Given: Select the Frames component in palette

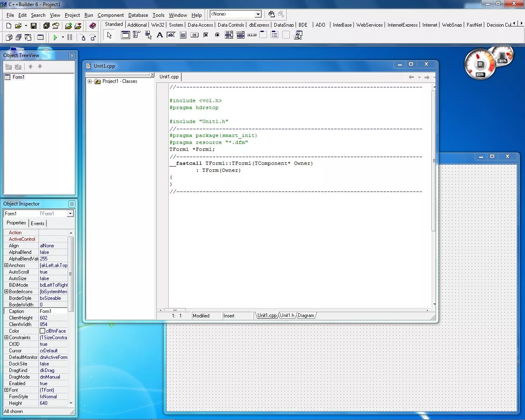Looking at the screenshot, I should point(126,35).
